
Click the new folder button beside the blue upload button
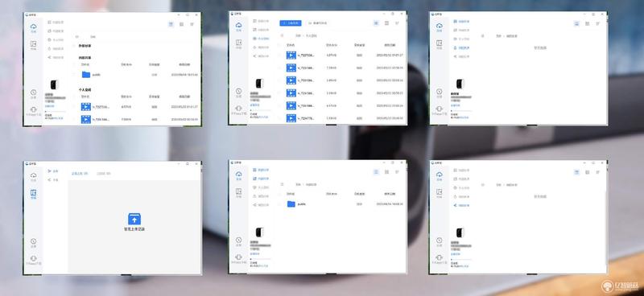(x=317, y=23)
